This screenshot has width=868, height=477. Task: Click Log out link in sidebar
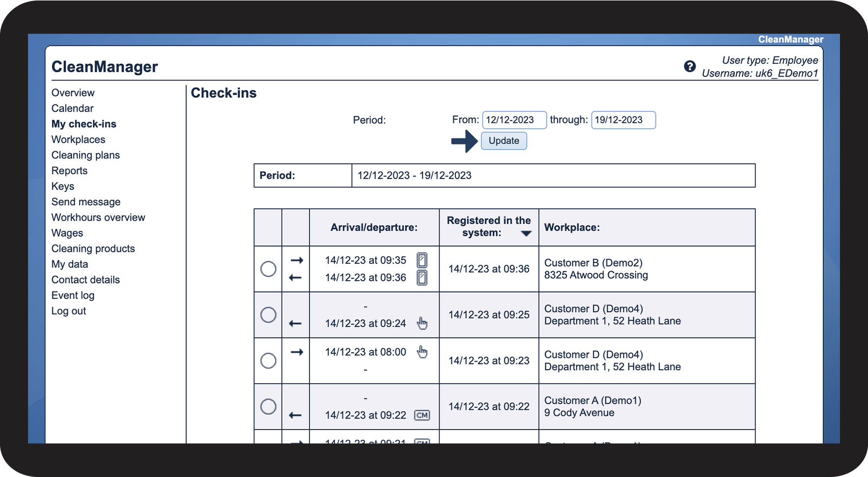click(69, 311)
